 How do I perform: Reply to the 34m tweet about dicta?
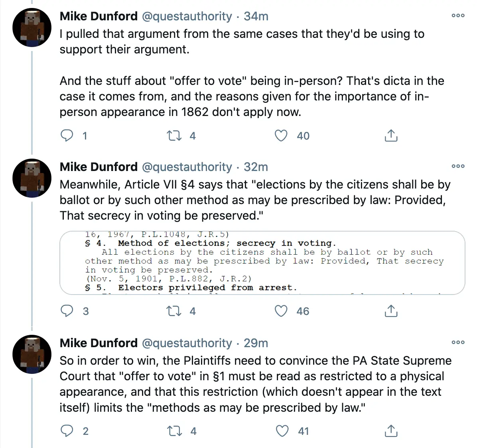67,136
